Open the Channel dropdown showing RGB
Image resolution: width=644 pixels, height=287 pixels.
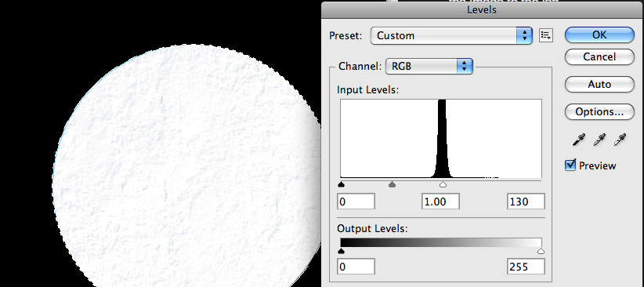(429, 66)
